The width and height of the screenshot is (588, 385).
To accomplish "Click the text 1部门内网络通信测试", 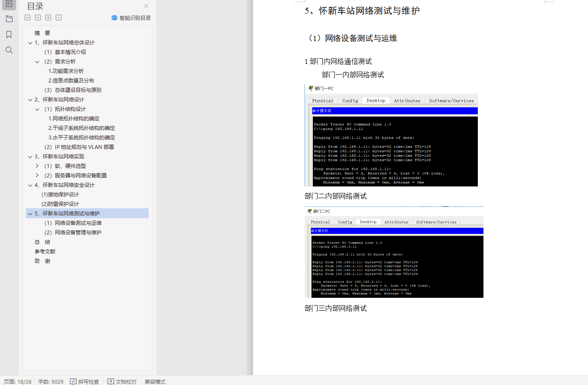I will tap(338, 62).
